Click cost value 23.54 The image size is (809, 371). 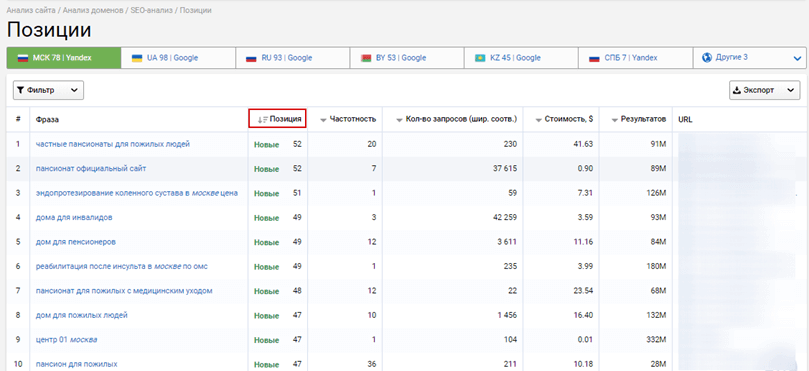pyautogui.click(x=583, y=291)
